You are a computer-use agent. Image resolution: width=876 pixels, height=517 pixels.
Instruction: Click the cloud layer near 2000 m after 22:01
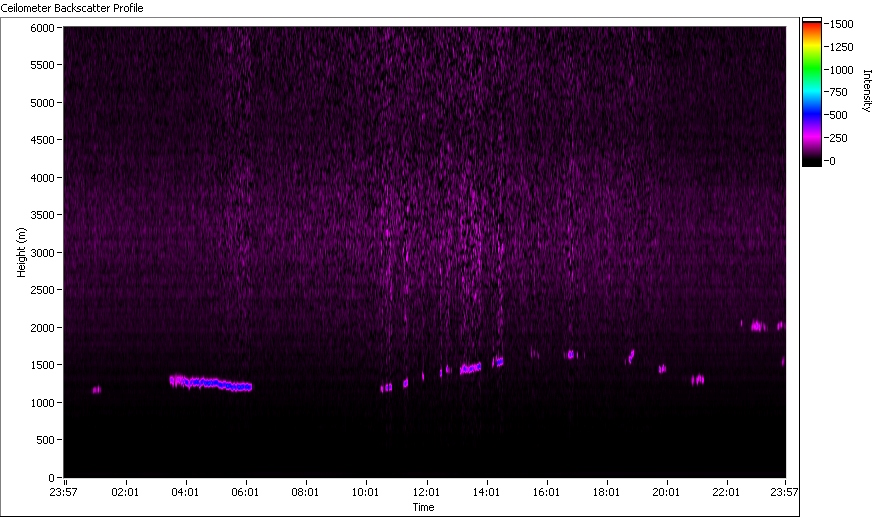tap(758, 326)
